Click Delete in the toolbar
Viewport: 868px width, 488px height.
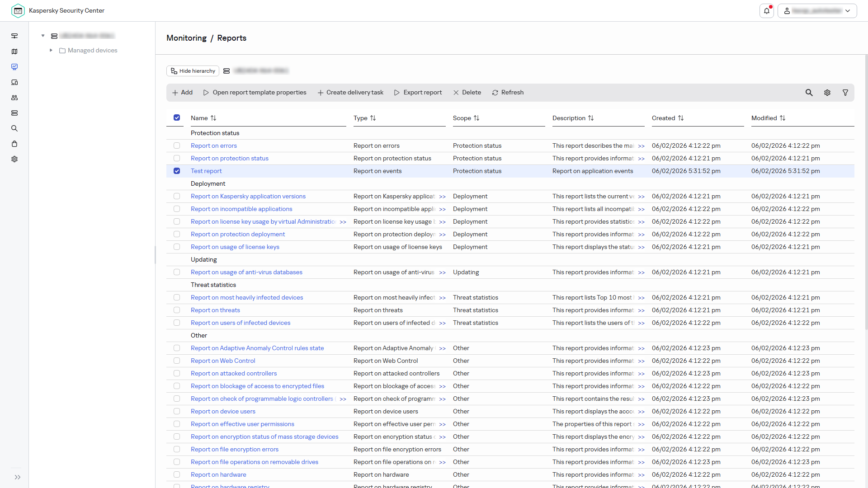pyautogui.click(x=467, y=93)
